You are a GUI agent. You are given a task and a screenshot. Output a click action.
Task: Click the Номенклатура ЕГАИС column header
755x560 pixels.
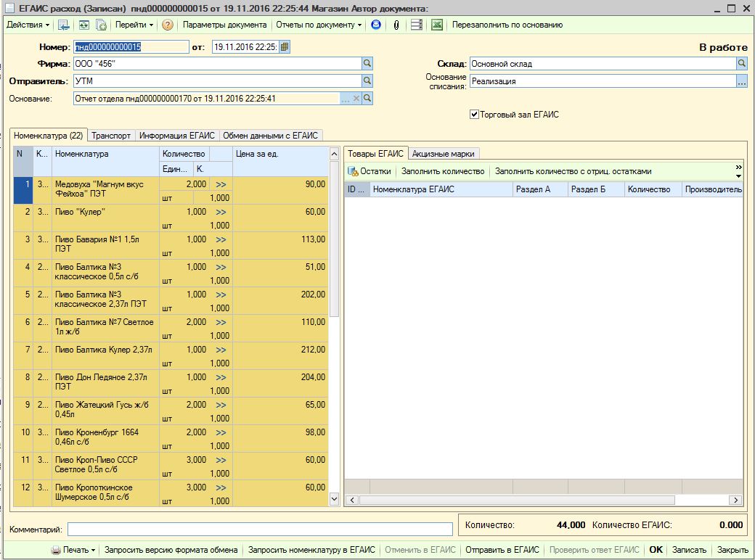(441, 189)
